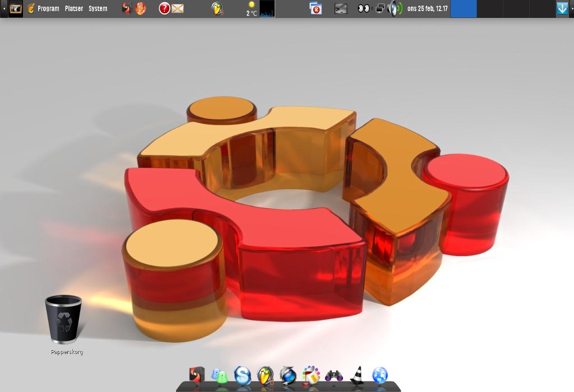Collapse the panel with the right edge arrow
Screen dimensions: 574x392
571,8
